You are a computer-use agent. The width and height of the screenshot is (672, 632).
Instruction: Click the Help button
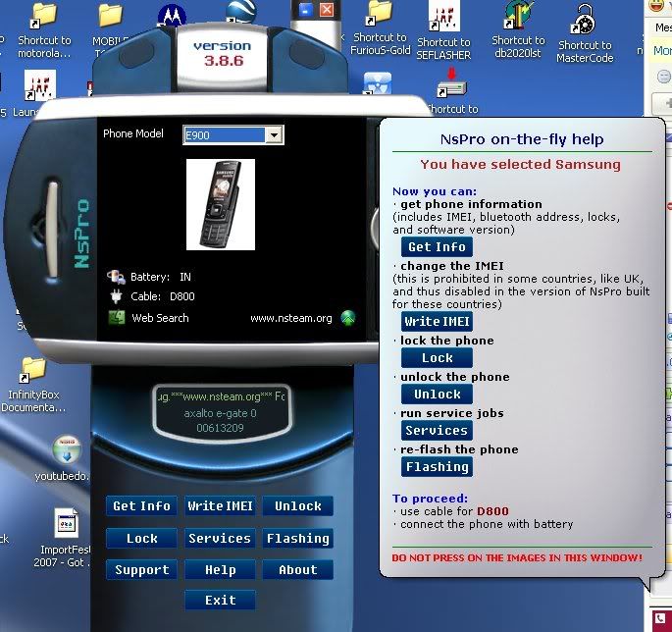pyautogui.click(x=221, y=570)
